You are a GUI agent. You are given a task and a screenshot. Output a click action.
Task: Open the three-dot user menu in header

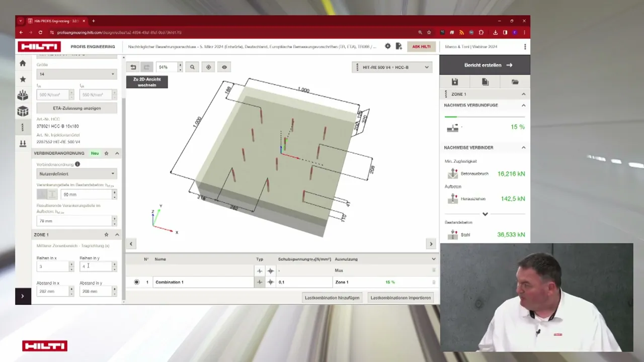pyautogui.click(x=525, y=46)
